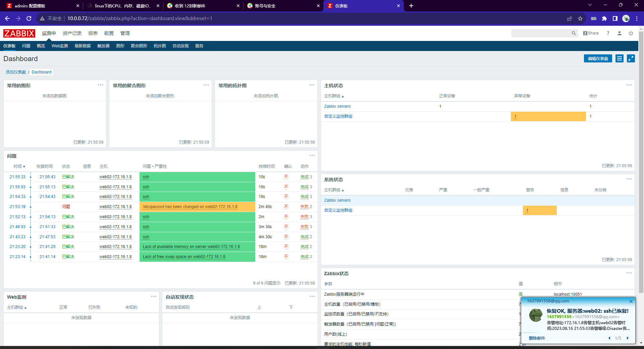644x349 pixels.
Task: Reload the page with refresh icon
Action: pyautogui.click(x=29, y=18)
